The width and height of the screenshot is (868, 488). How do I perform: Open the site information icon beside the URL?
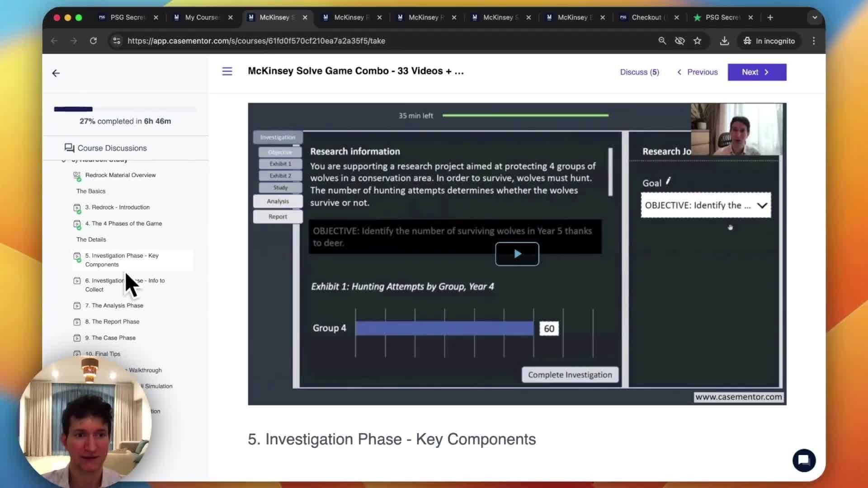click(x=117, y=41)
